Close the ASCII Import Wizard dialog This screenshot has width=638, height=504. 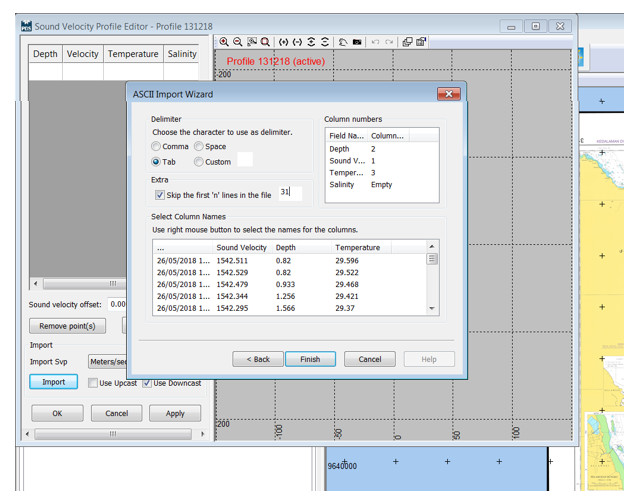[x=448, y=94]
